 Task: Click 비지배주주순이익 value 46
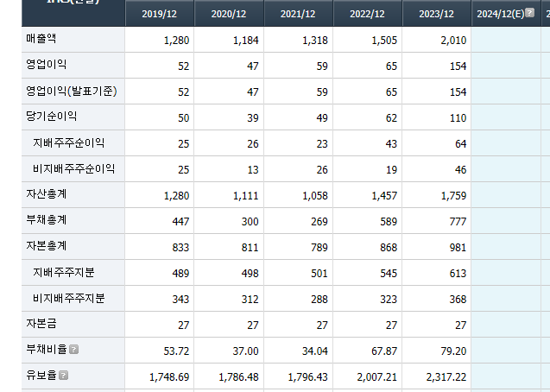[x=460, y=170]
